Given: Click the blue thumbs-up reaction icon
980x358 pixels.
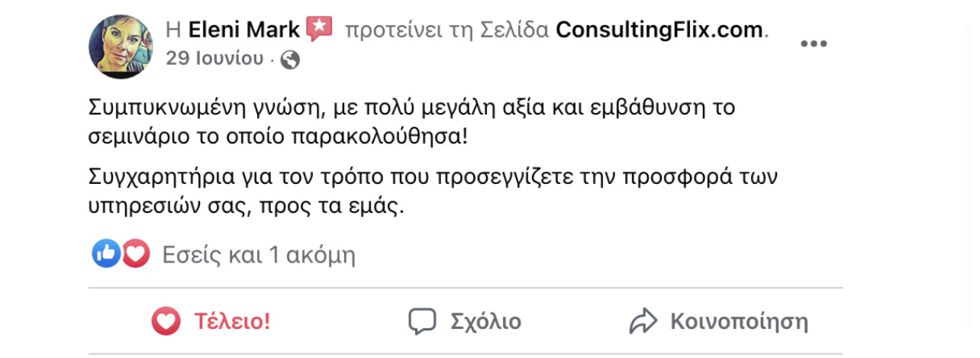Looking at the screenshot, I should coord(106,254).
